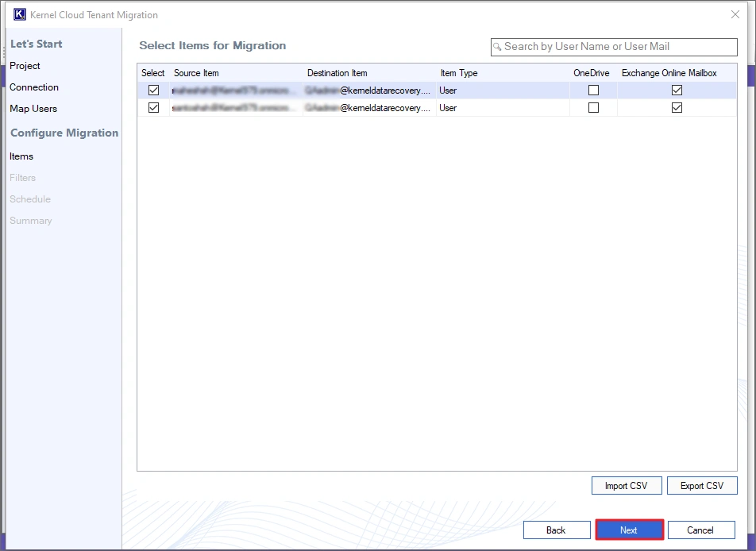Select Map Users in the sidebar

pyautogui.click(x=35, y=109)
